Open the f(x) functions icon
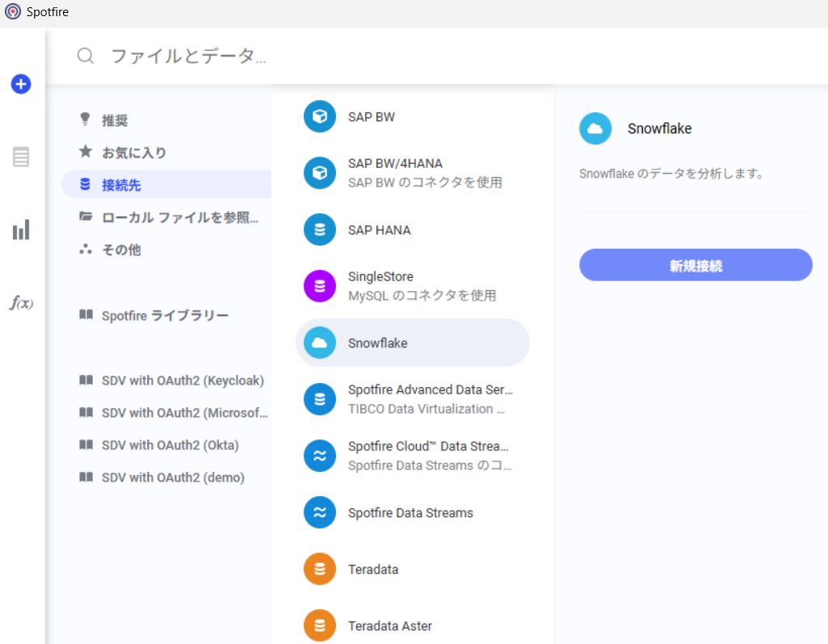The image size is (828, 644). click(21, 303)
